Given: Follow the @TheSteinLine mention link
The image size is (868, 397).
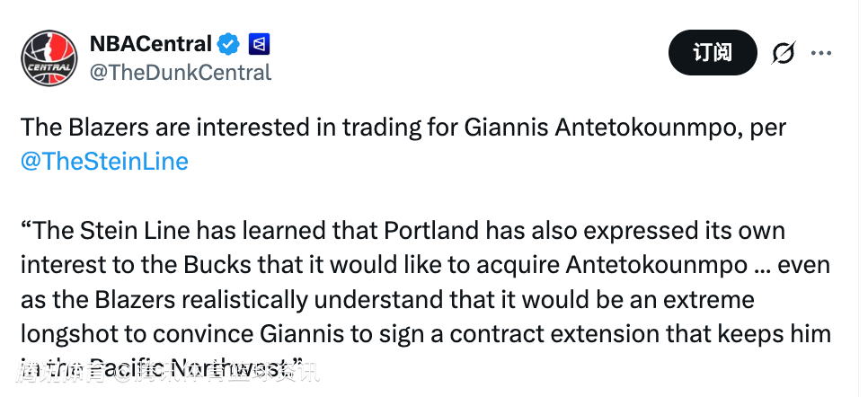Looking at the screenshot, I should click(x=104, y=161).
